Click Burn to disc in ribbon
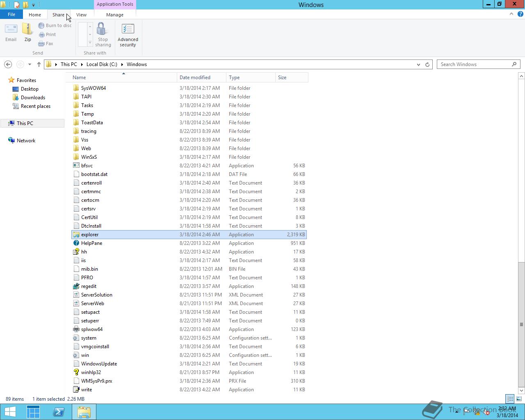 55,25
